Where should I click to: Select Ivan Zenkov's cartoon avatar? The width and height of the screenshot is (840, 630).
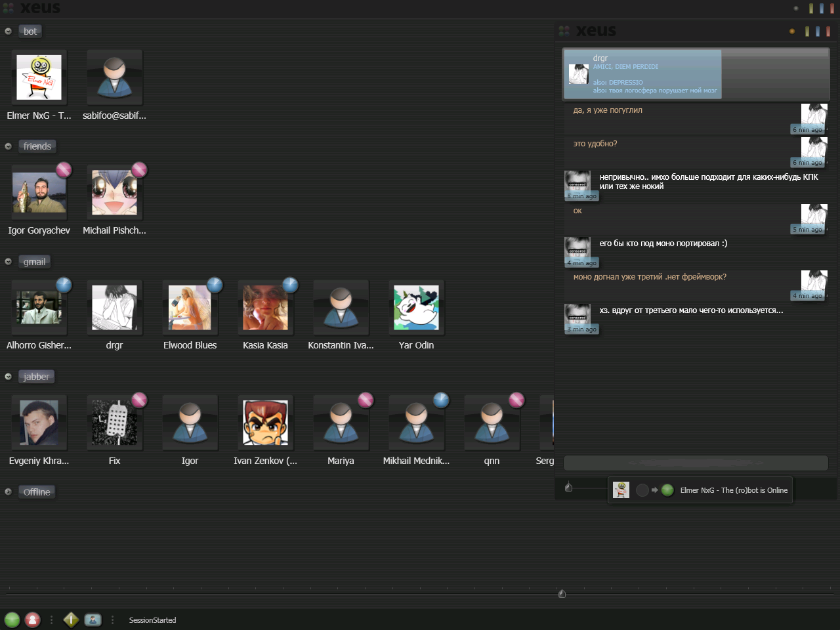265,423
